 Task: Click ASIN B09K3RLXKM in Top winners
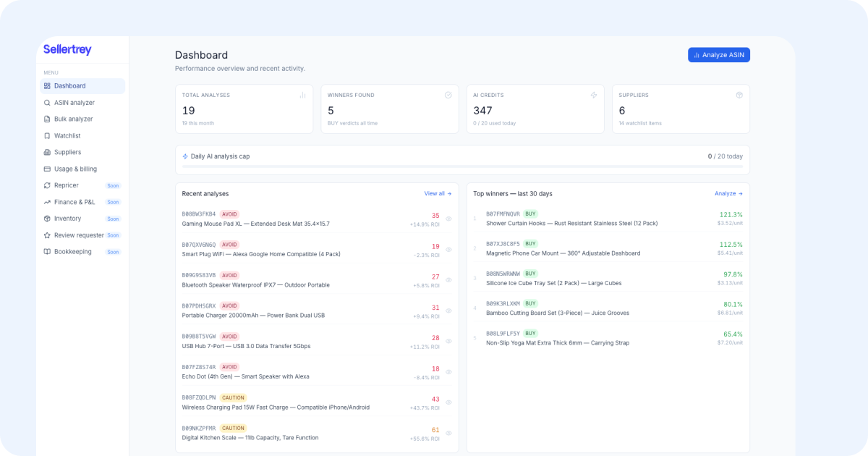click(503, 303)
